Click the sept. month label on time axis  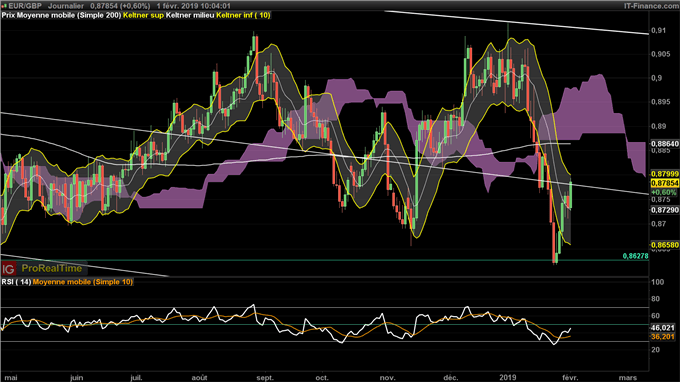pyautogui.click(x=265, y=378)
